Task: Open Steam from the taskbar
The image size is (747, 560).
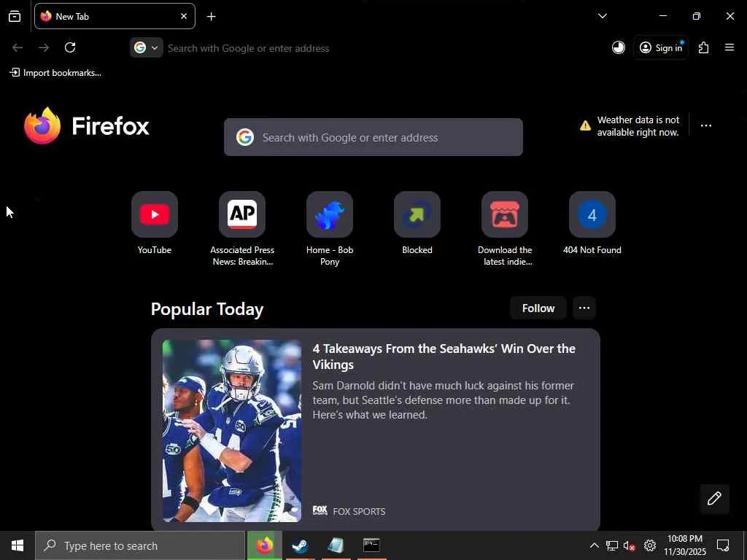Action: pyautogui.click(x=300, y=545)
